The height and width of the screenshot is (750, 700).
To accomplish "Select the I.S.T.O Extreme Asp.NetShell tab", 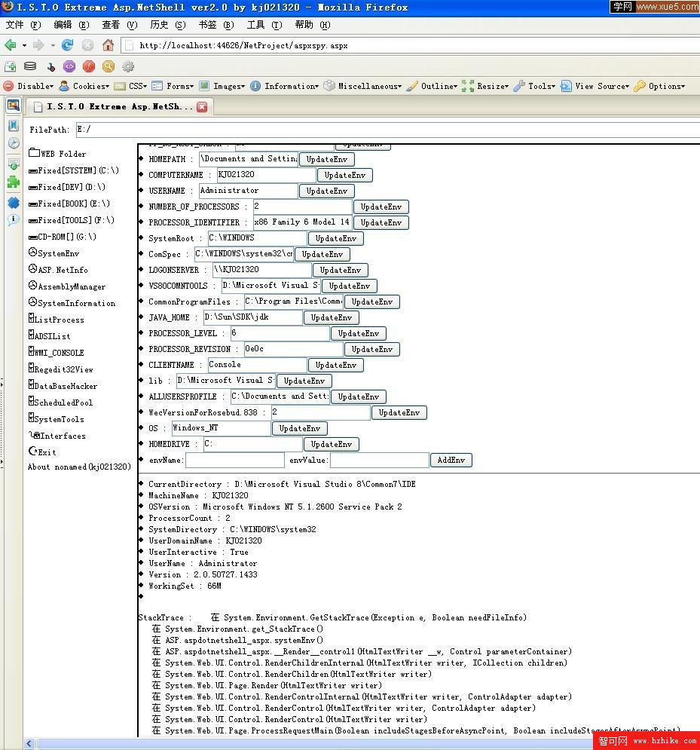I will (120, 107).
